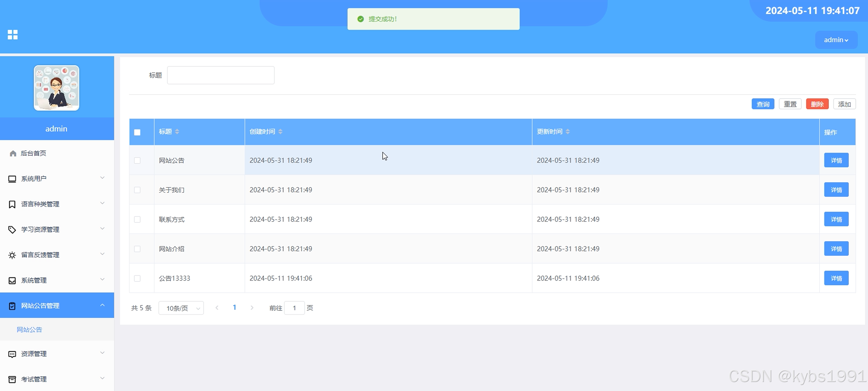
Task: Click the 标题 search input field
Action: pos(221,75)
